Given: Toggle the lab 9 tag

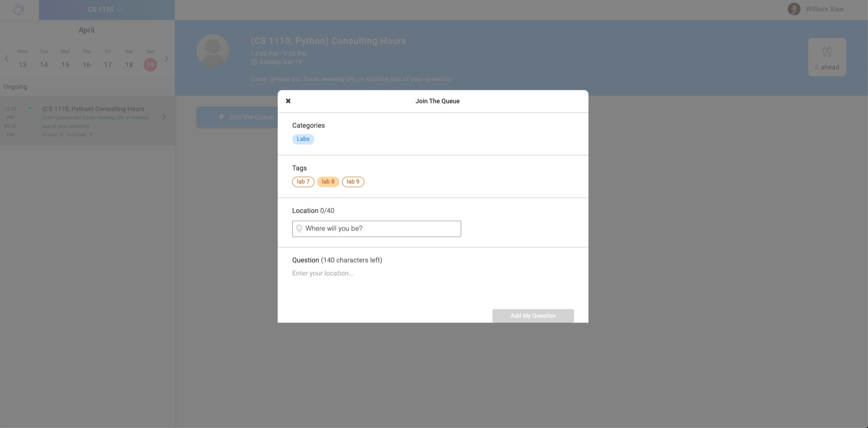Looking at the screenshot, I should (353, 182).
